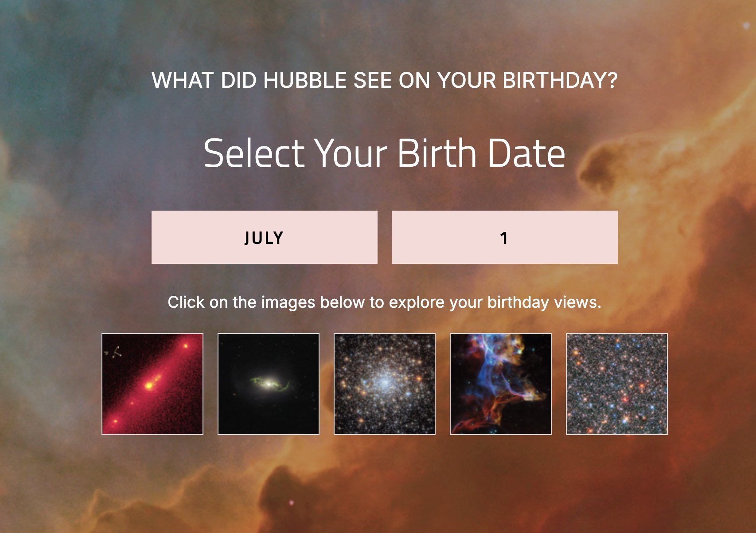Viewport: 756px width, 533px height.
Task: Click the bright yellow core of red galaxy
Action: [150, 385]
